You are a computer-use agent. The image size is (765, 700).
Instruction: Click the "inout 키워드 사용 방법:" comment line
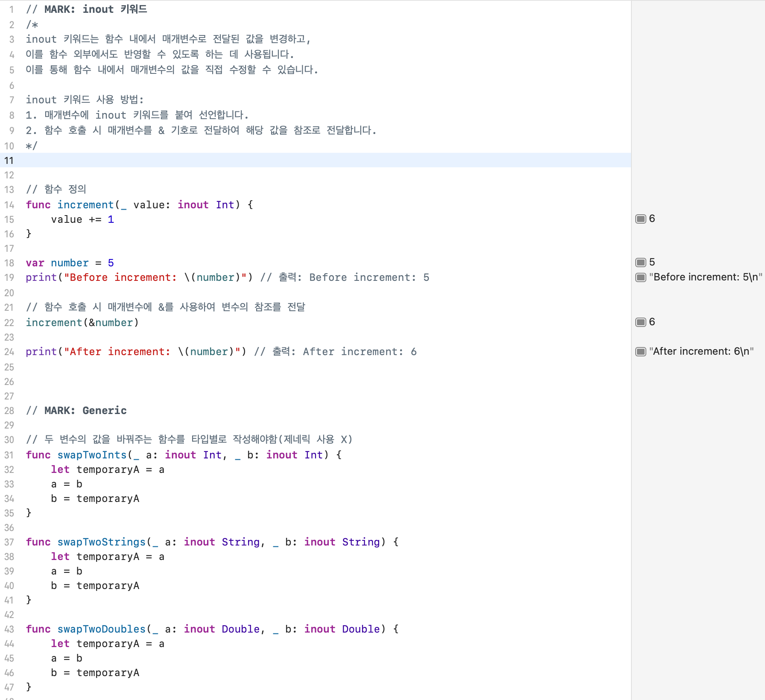coord(85,100)
